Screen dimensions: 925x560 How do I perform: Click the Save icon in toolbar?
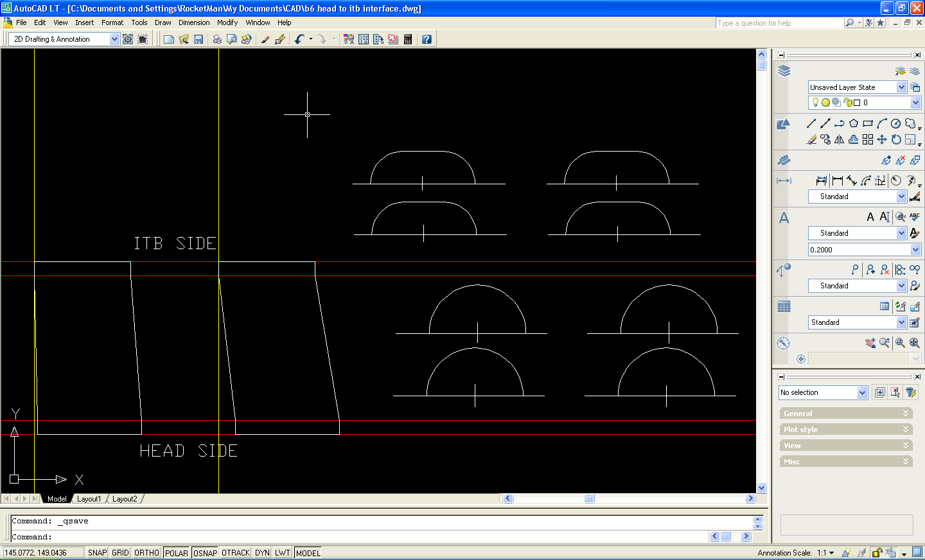(x=198, y=39)
